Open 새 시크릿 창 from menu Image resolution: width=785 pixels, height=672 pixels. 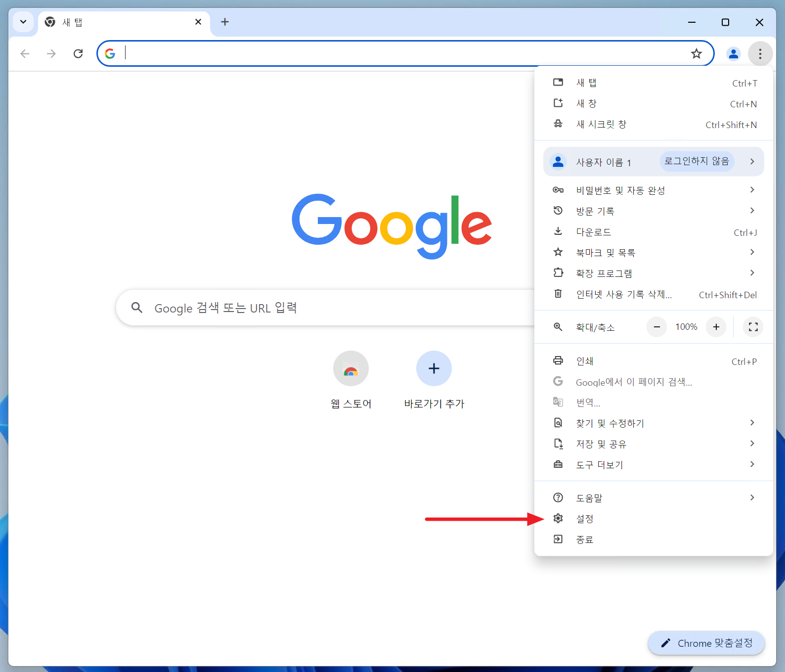point(654,124)
